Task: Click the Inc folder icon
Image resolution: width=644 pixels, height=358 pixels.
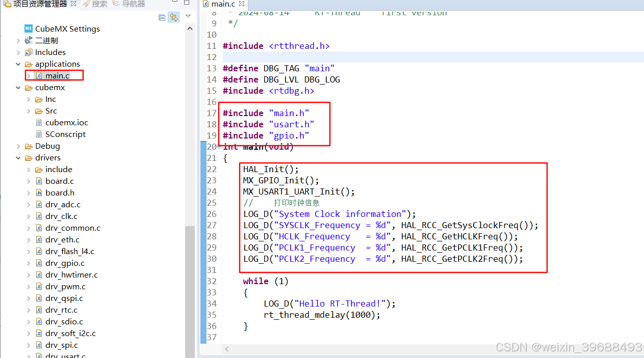Action: tap(39, 99)
